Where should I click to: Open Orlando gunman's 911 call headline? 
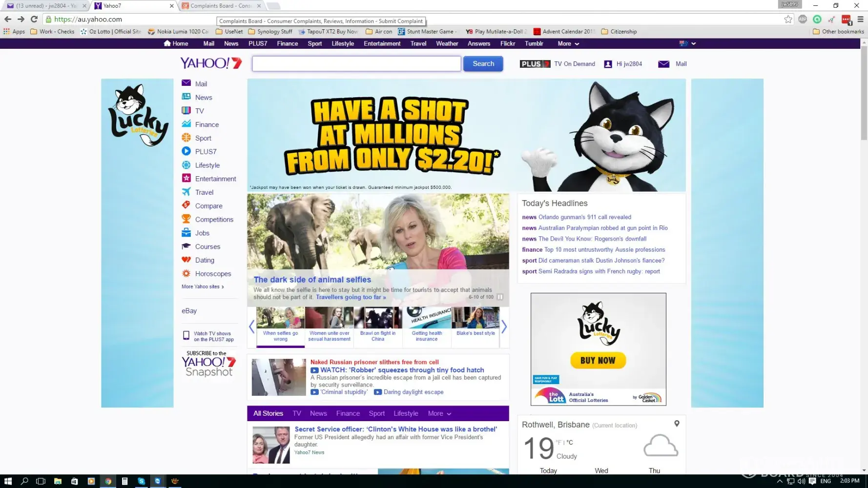pyautogui.click(x=584, y=217)
